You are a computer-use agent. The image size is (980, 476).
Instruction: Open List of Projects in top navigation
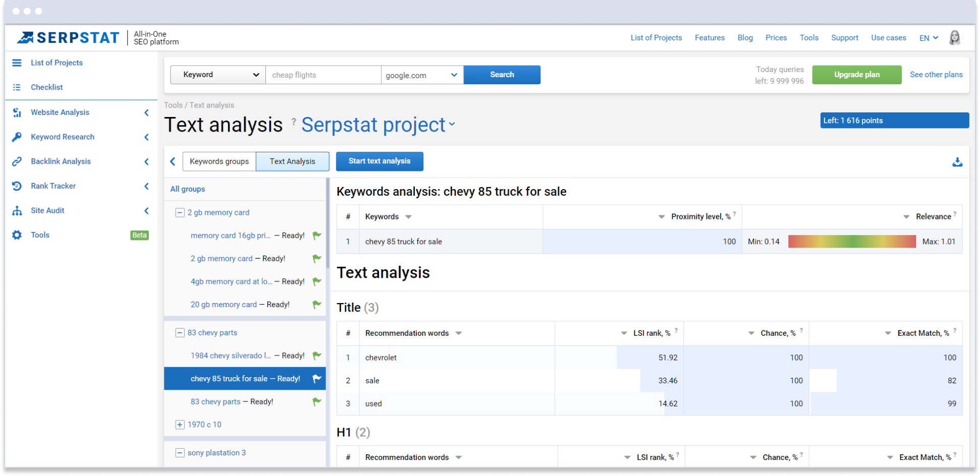click(656, 38)
